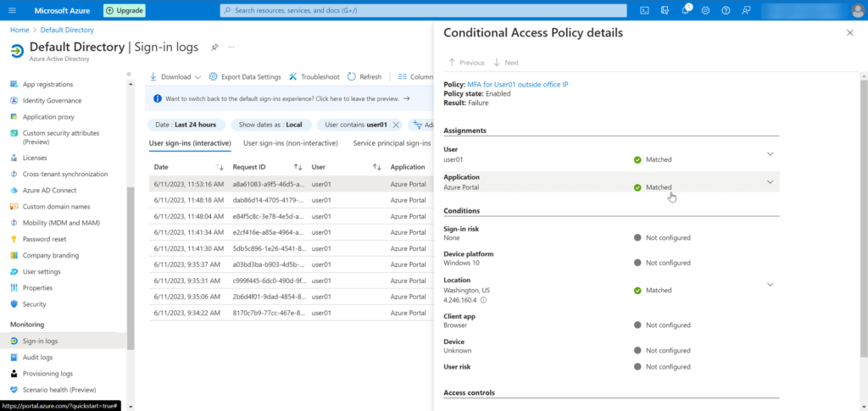Expand the Application assignment details
This screenshot has width=868, height=411.
click(x=770, y=181)
